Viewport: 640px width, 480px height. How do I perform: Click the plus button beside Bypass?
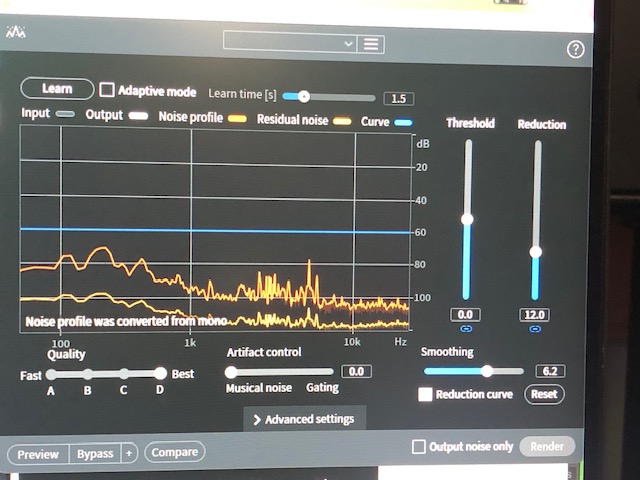point(129,453)
